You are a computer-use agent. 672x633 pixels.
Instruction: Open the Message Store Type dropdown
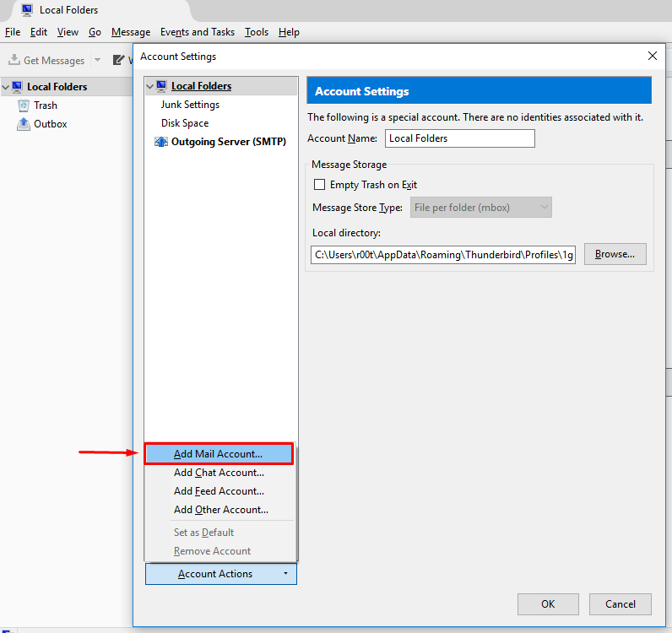click(481, 208)
